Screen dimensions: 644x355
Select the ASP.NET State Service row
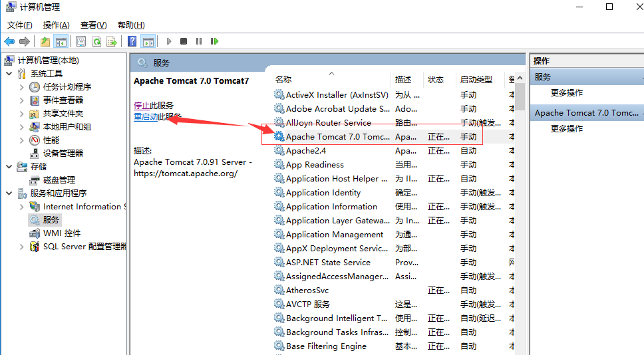393,262
